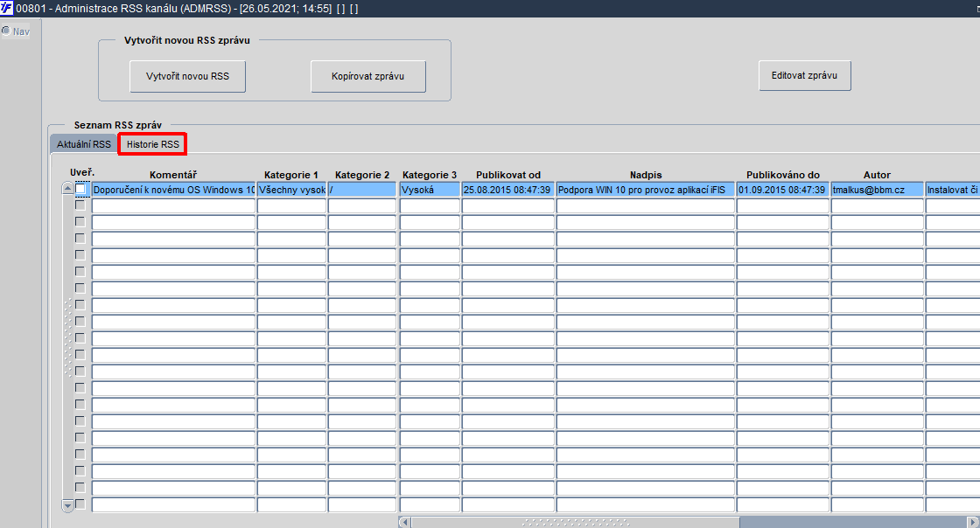The width and height of the screenshot is (980, 528).
Task: Click Publikováno do '01.09.2015 08:47:39'
Action: tap(783, 190)
